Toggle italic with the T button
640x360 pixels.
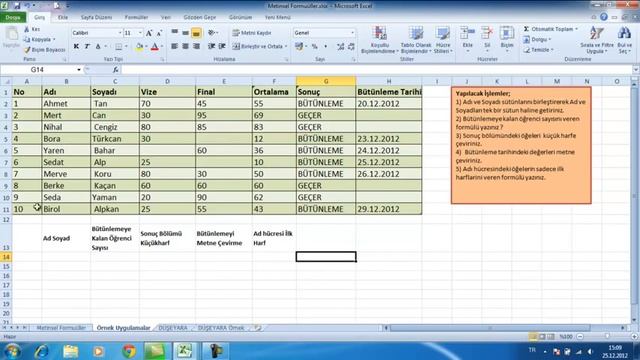point(87,47)
